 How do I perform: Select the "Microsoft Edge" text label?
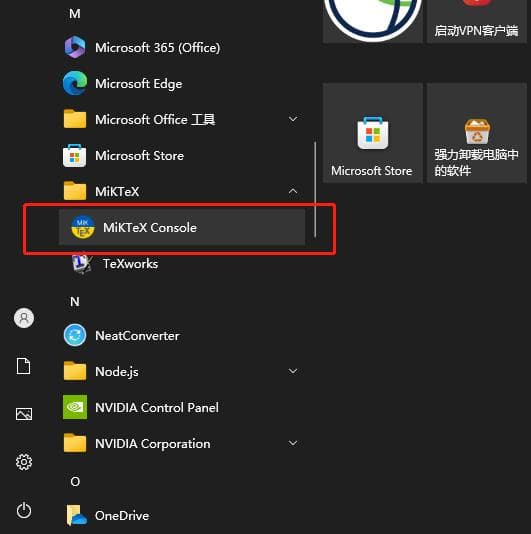tap(139, 84)
